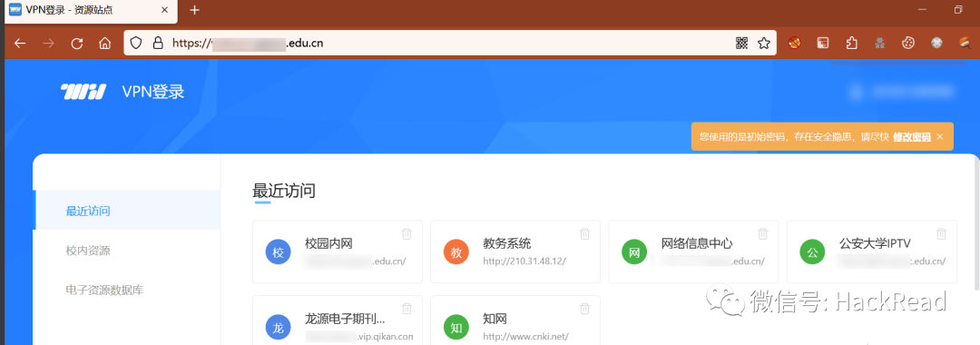Delete the 教务系统 card via trash icon
Viewport: 980px width, 345px height.
pos(585,233)
